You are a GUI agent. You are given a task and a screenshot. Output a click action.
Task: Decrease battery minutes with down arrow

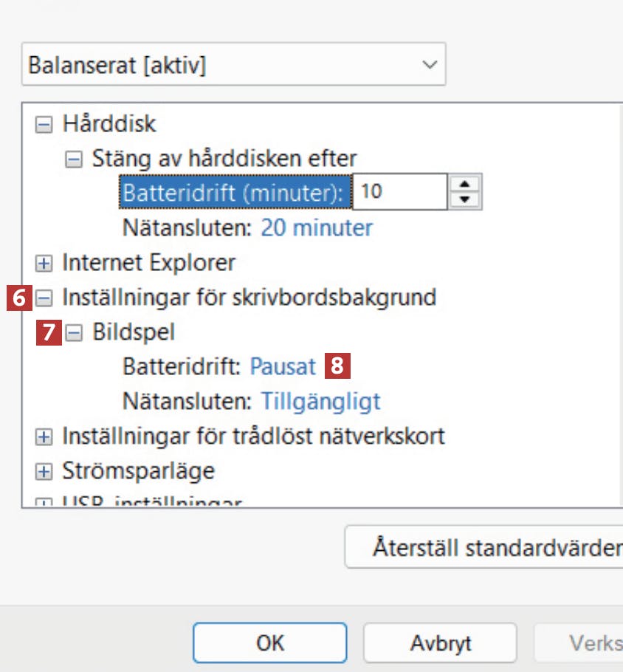(464, 199)
